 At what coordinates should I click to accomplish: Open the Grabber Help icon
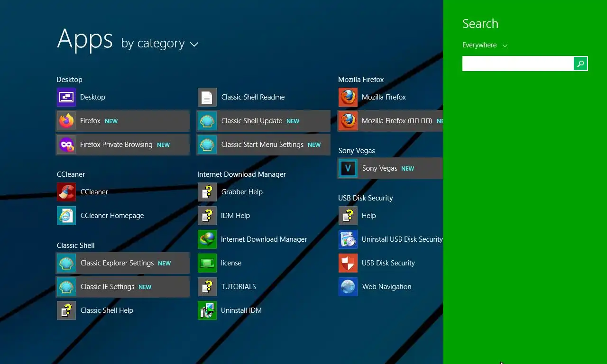[x=207, y=192]
